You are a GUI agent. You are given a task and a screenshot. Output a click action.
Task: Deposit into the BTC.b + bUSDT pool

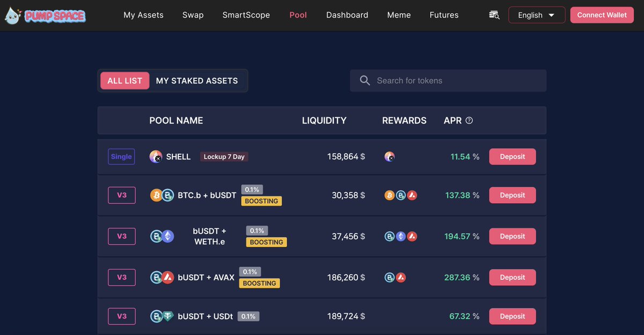pos(513,195)
